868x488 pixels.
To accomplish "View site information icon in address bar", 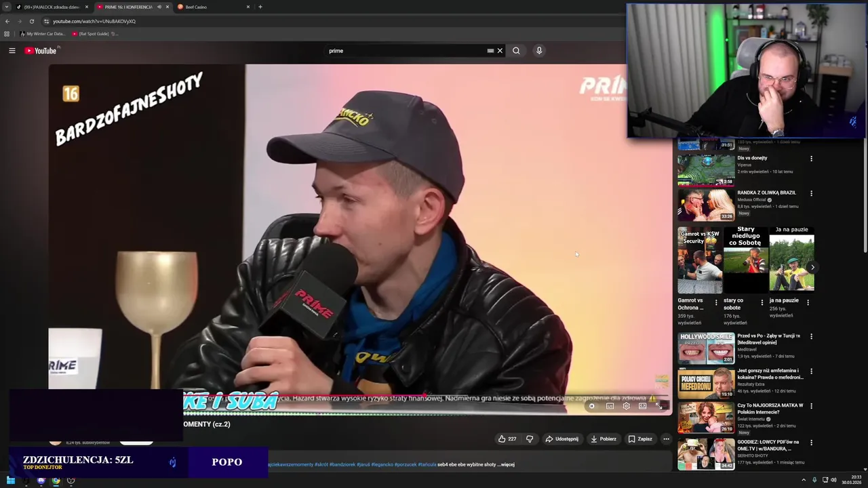I will tap(46, 21).
